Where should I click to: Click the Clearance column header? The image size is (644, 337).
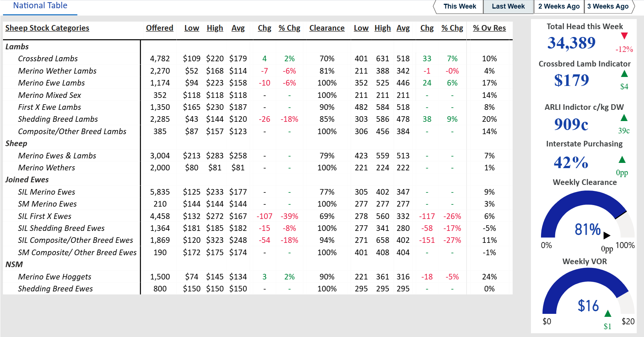[327, 28]
